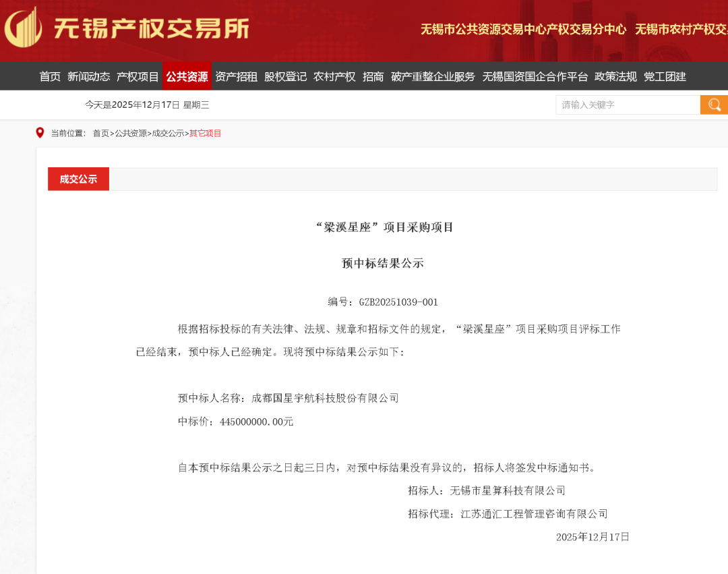The width and height of the screenshot is (728, 574).
Task: Open the 首页 navigation menu item
Action: [x=50, y=76]
